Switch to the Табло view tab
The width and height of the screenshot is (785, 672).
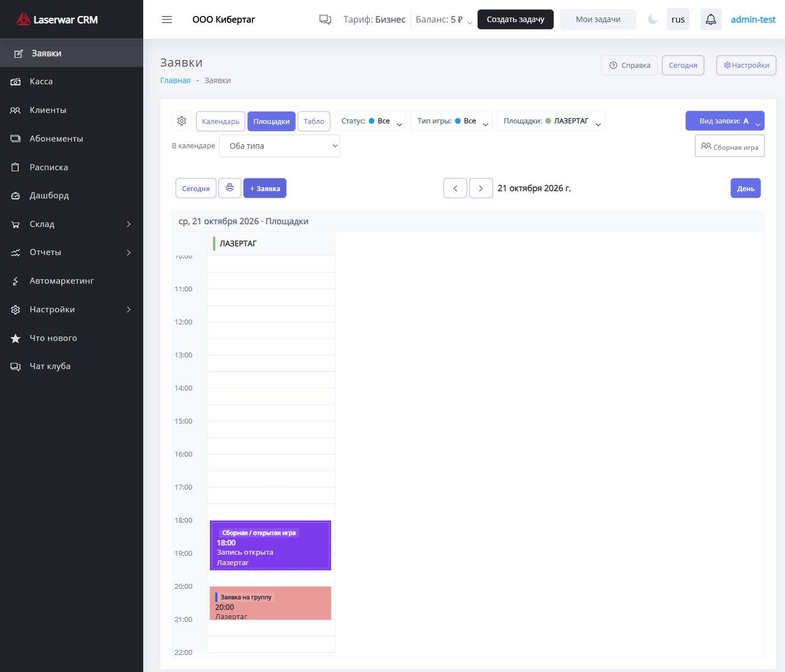[x=314, y=121]
